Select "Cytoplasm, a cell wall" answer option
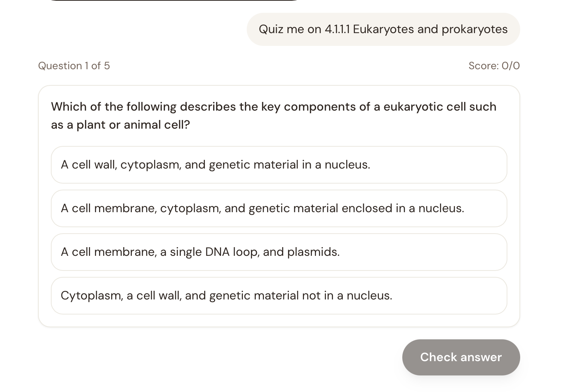The height and width of the screenshot is (392, 562). point(279,296)
